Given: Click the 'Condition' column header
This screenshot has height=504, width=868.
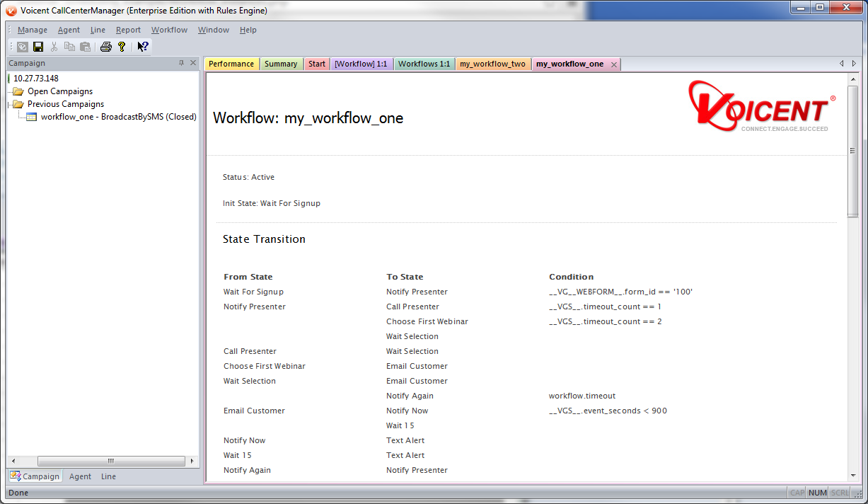Looking at the screenshot, I should pyautogui.click(x=572, y=277).
